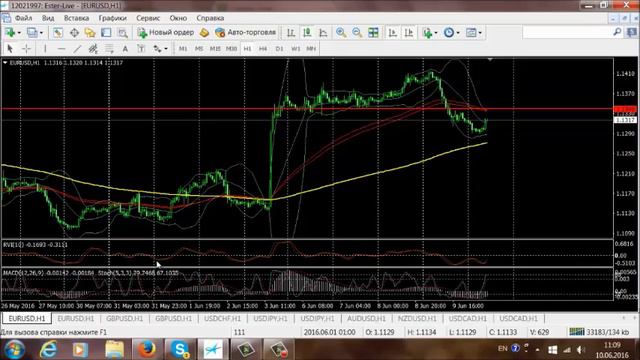Image resolution: width=640 pixels, height=360 pixels.
Task: Select the Trendline tool
Action: pos(77,49)
